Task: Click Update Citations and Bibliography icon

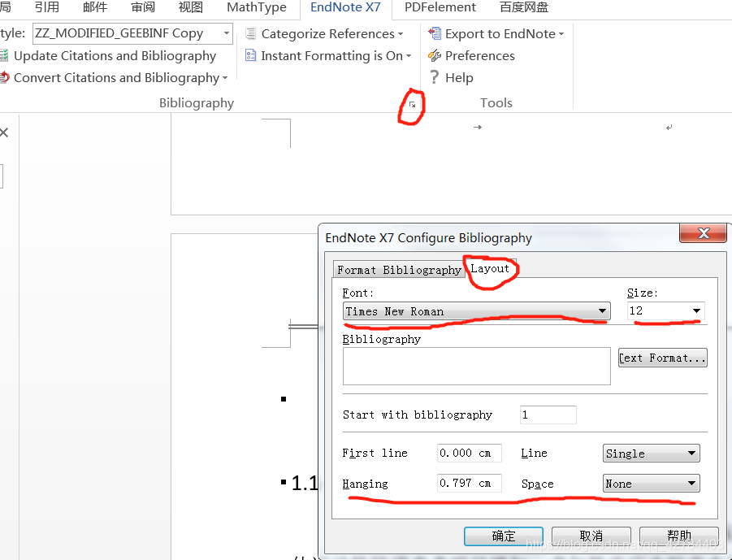Action: [4, 55]
